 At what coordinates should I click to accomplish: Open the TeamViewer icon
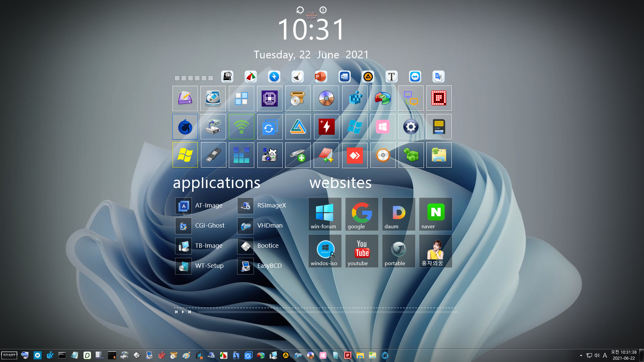click(x=415, y=77)
